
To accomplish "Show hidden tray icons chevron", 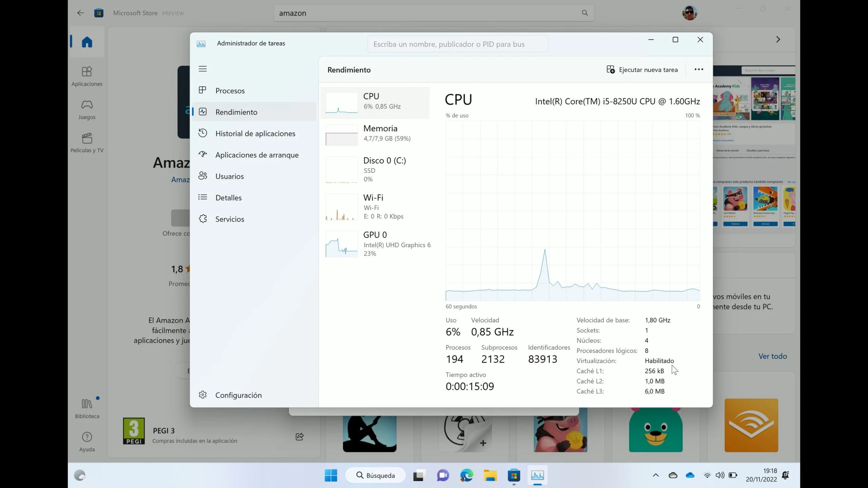I will [x=656, y=475].
